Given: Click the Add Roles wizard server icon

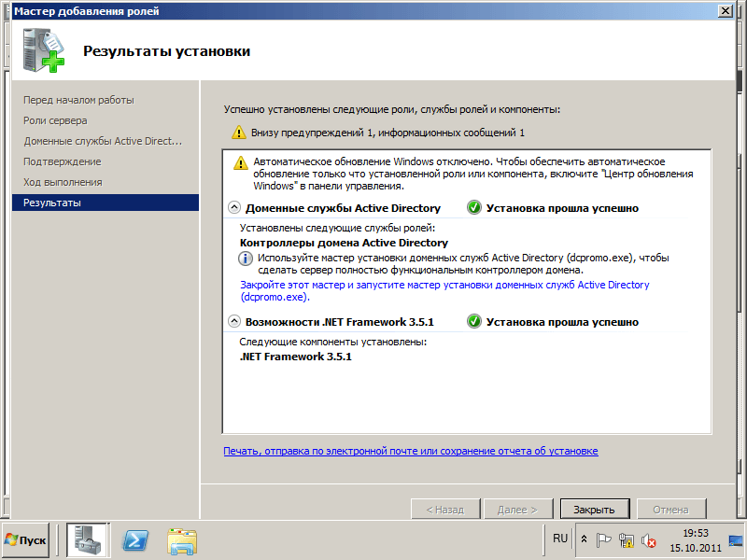Looking at the screenshot, I should tap(43, 50).
